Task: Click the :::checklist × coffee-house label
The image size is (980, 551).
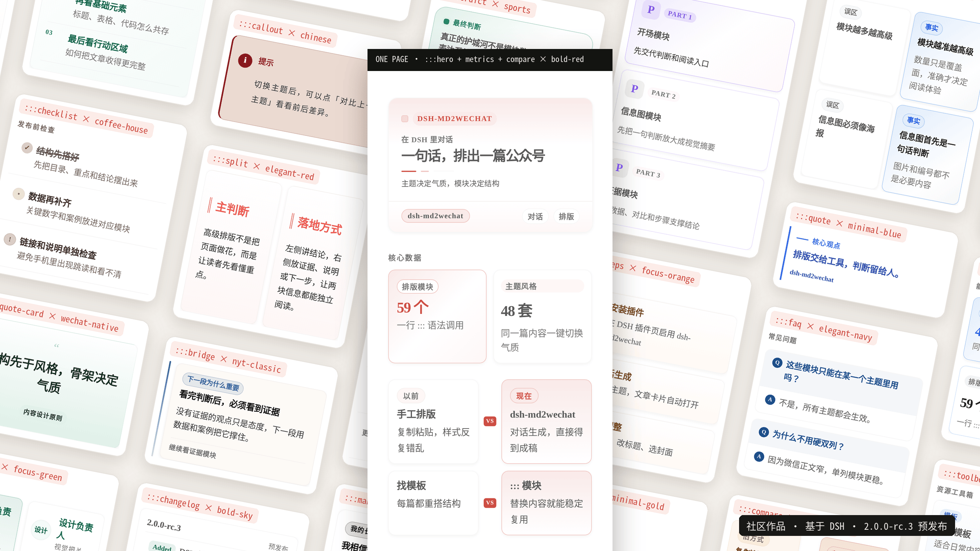Action: coord(86,119)
